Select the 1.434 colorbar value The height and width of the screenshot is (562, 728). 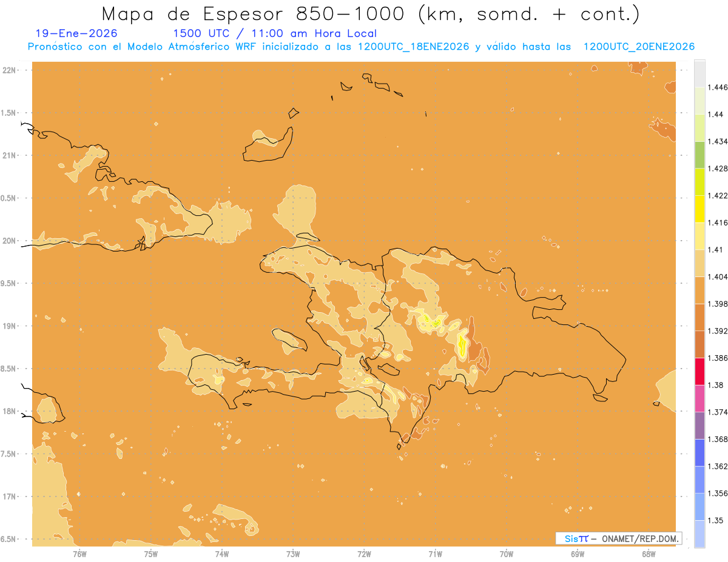[x=718, y=141]
